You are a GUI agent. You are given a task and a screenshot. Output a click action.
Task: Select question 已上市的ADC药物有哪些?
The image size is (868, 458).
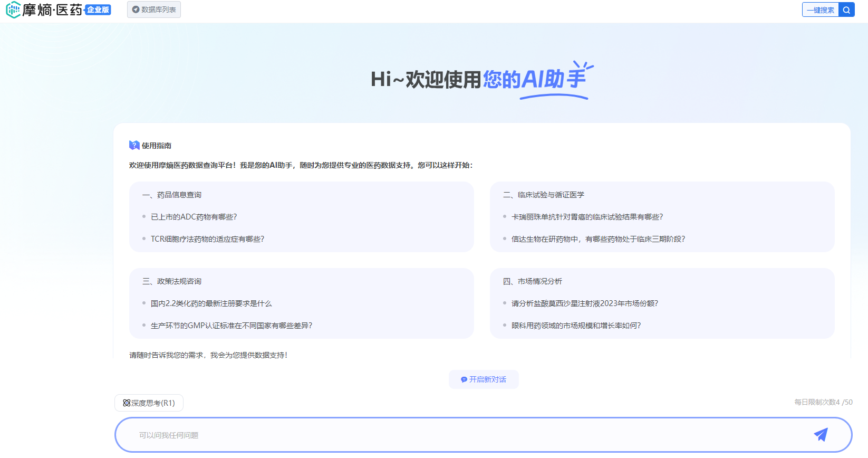[194, 217]
